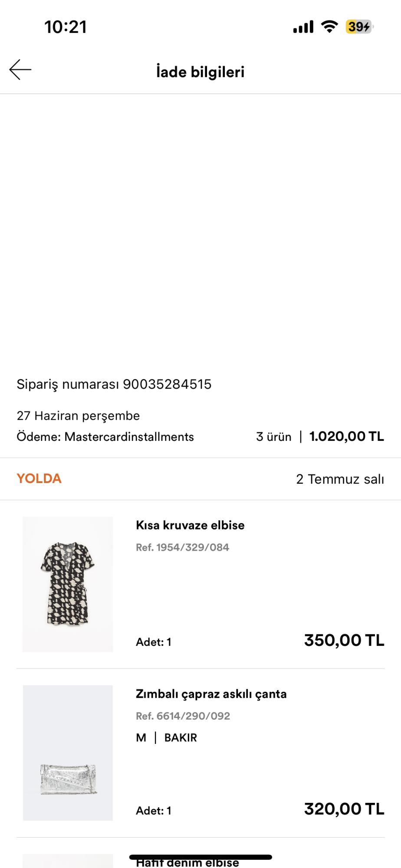
Task: Tap the Hafif denim elbise title
Action: click(x=187, y=863)
